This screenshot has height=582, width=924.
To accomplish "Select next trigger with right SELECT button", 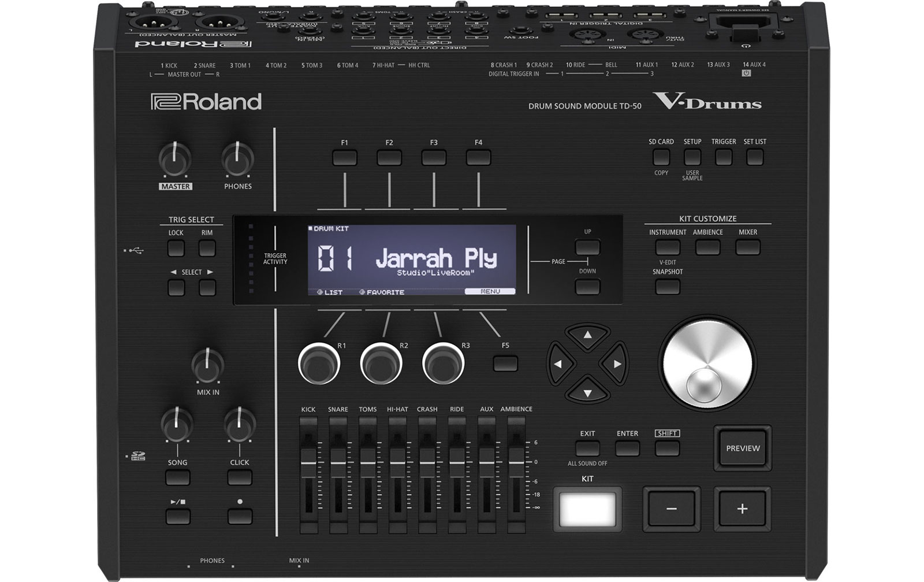I will [207, 287].
